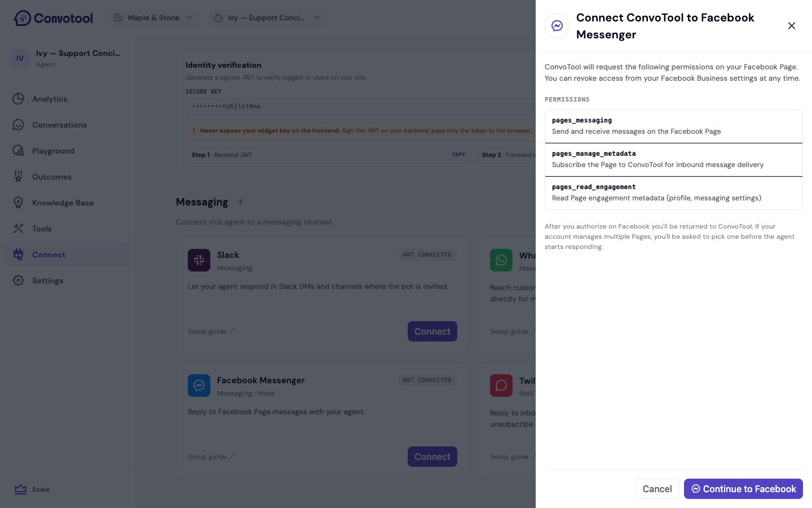Screen dimensions: 812x508
Task: Open the Ivy — Support Concierge agent dropdown
Action: 267,17
